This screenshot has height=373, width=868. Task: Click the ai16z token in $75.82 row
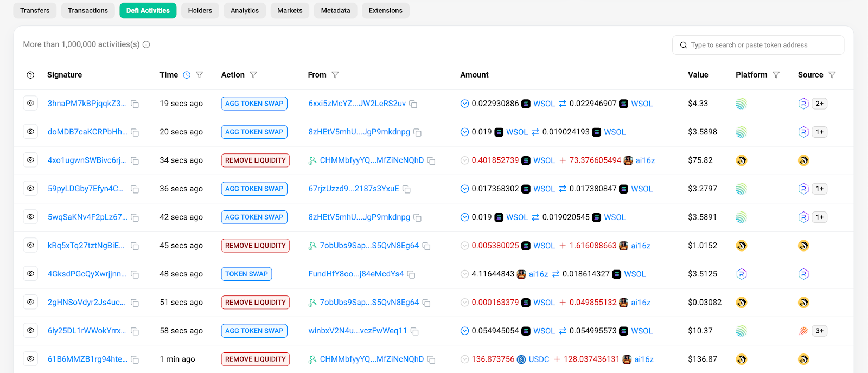(645, 160)
